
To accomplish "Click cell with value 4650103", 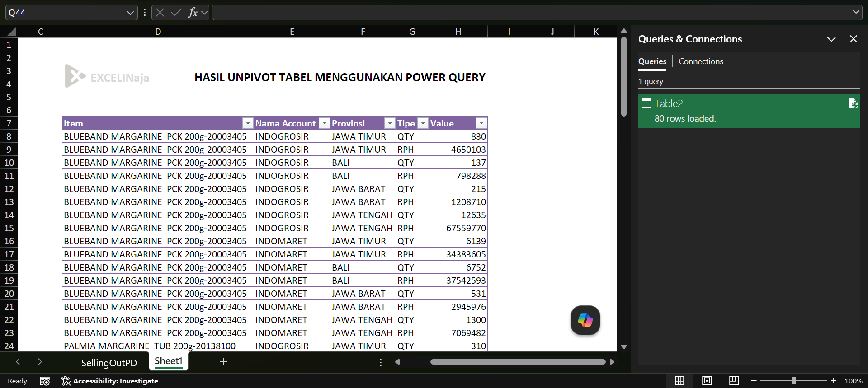I will (x=458, y=150).
